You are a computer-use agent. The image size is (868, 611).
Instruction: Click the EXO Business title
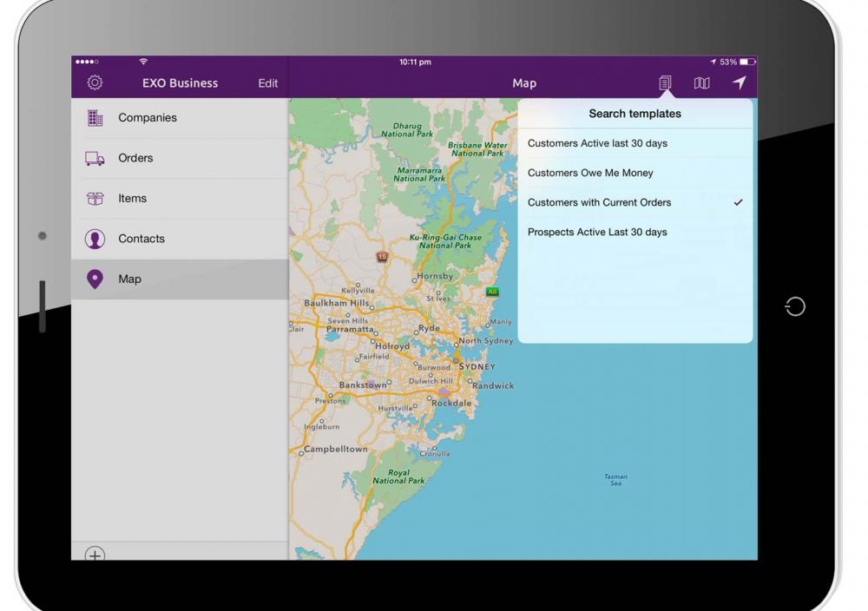[x=180, y=83]
